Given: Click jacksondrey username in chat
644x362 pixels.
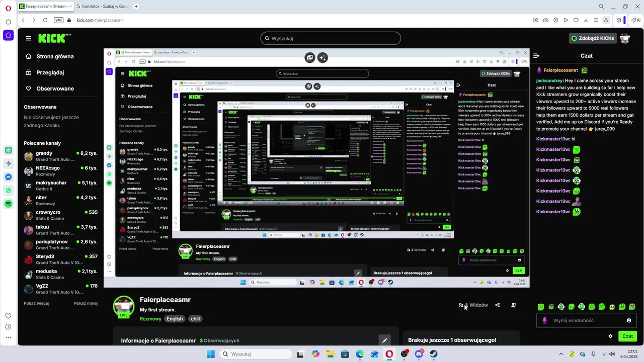Looking at the screenshot, I should [549, 80].
